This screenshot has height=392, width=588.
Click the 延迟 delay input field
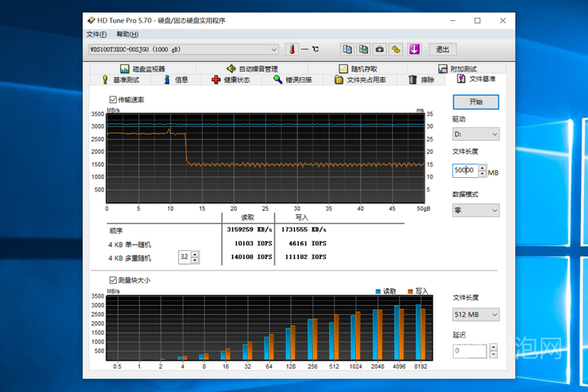tap(470, 351)
